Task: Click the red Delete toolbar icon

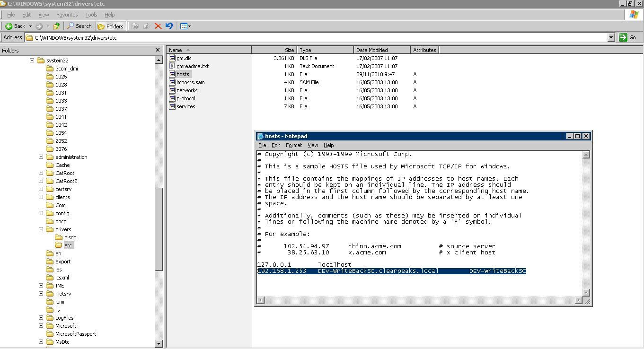Action: [158, 26]
